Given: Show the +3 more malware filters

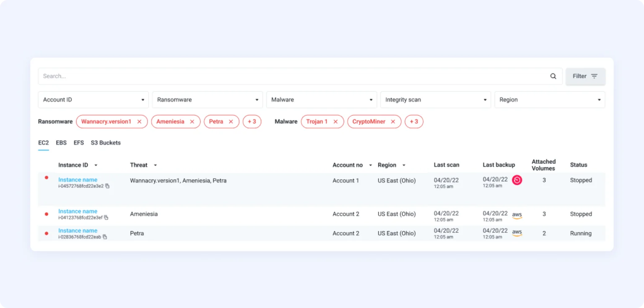Looking at the screenshot, I should [x=414, y=122].
